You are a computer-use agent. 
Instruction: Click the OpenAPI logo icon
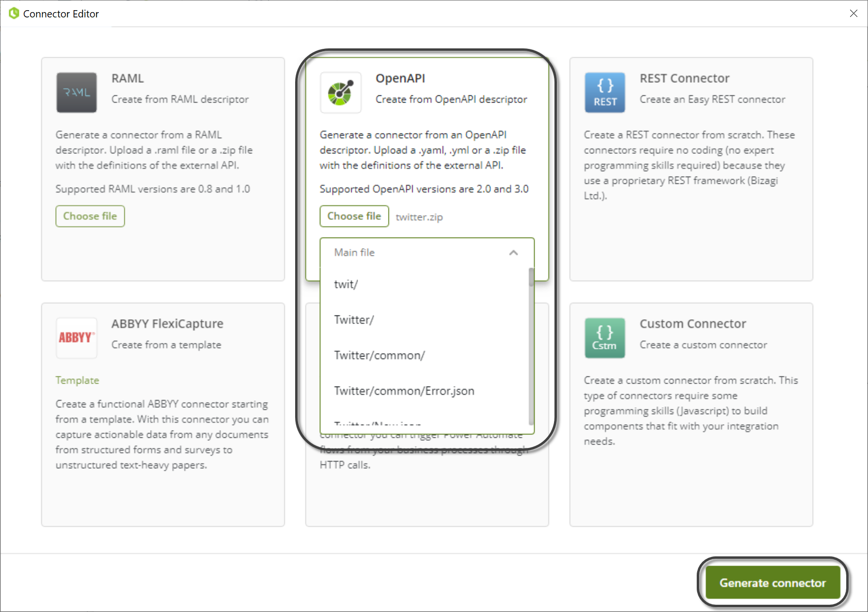pyautogui.click(x=341, y=92)
